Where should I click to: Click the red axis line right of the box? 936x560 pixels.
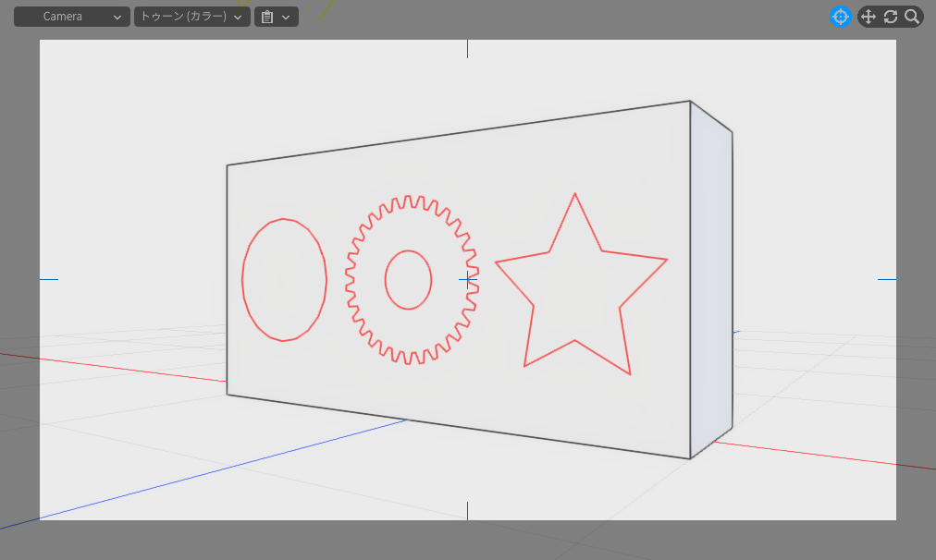click(x=814, y=455)
